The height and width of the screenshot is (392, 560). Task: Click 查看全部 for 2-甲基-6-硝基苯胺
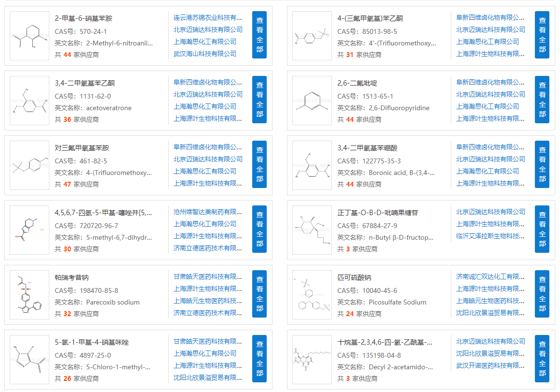(259, 35)
